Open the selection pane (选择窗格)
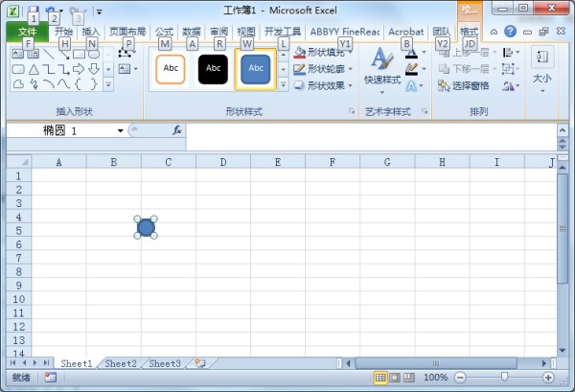The height and width of the screenshot is (392, 575). click(x=464, y=86)
